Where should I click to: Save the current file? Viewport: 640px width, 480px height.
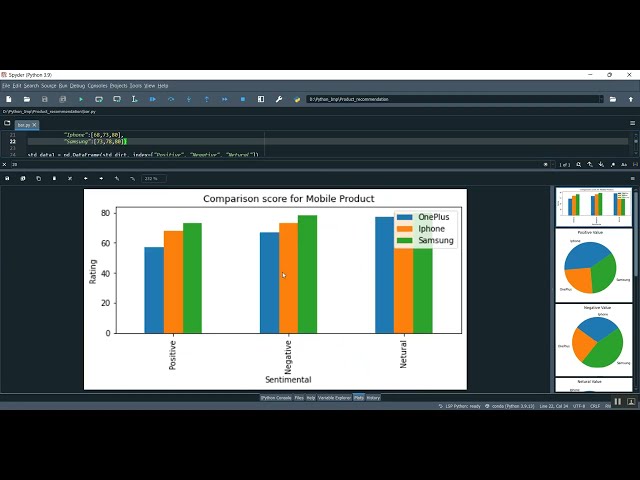pos(44,99)
